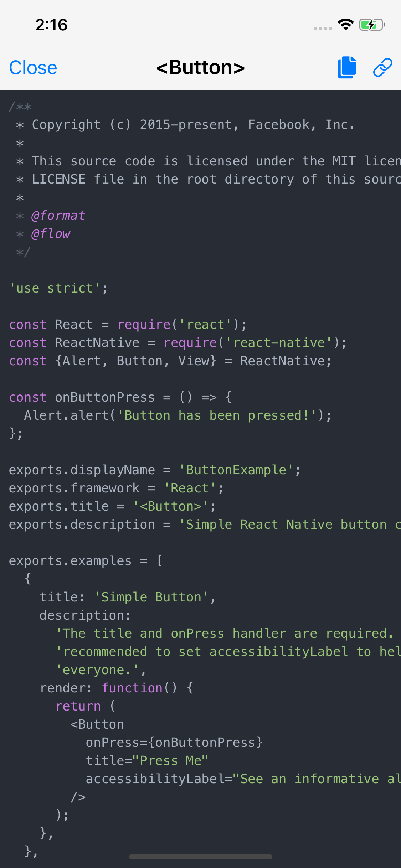Tap the blue document copy glyph
This screenshot has height=868, width=401.
[347, 67]
